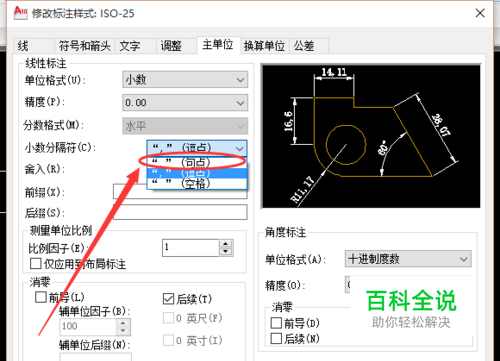The height and width of the screenshot is (361, 500).
Task: Click the 后缀(S) input field
Action: click(x=180, y=212)
